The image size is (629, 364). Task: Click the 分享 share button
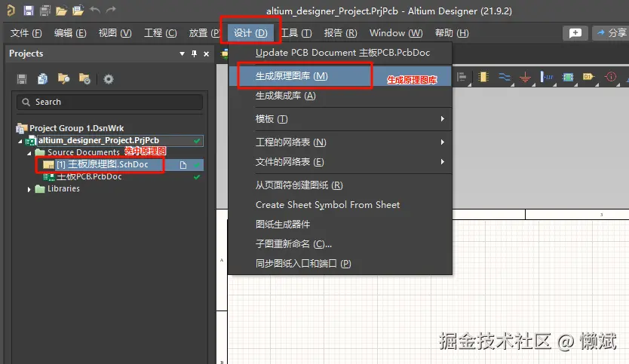point(611,33)
